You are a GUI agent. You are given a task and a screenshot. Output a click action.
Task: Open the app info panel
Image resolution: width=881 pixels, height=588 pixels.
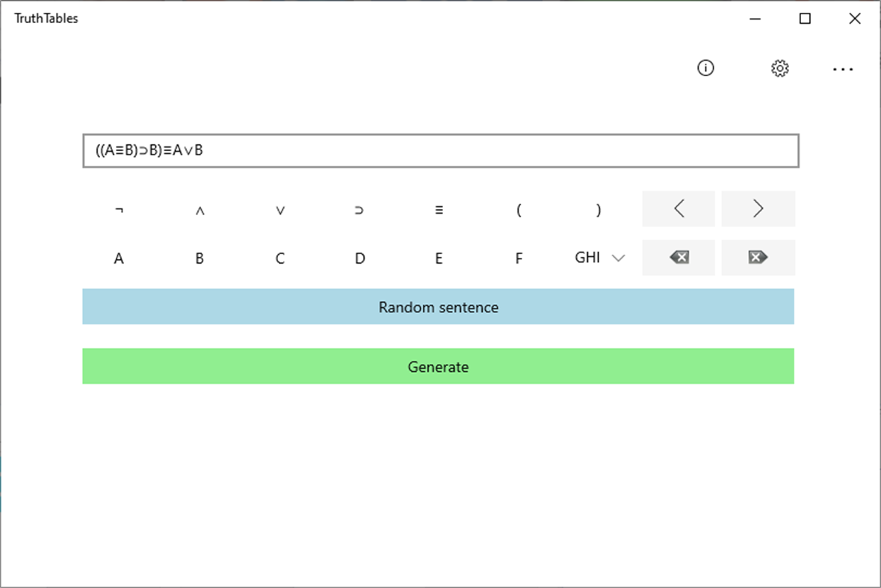pos(705,68)
